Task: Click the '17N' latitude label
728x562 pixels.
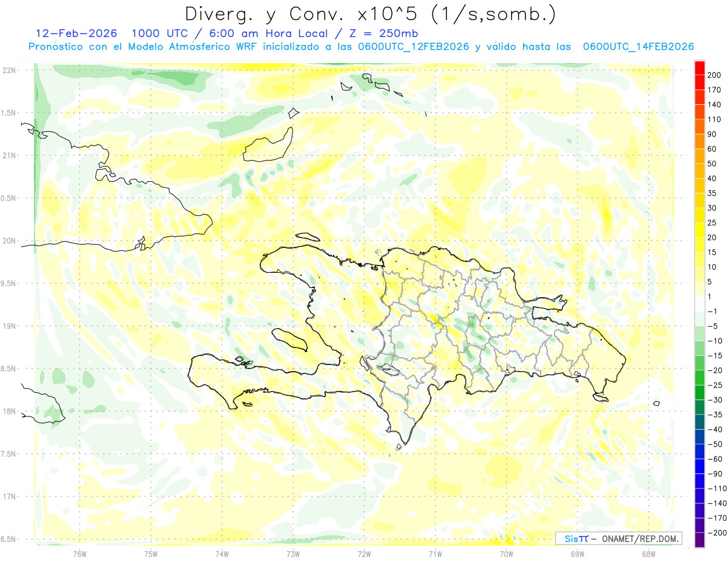Action: pyautogui.click(x=9, y=497)
